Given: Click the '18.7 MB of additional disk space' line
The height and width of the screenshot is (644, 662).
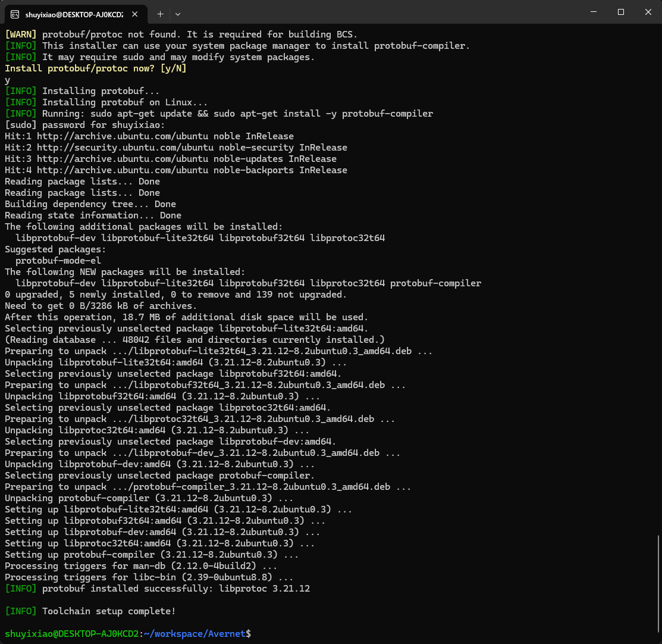Looking at the screenshot, I should (x=186, y=317).
